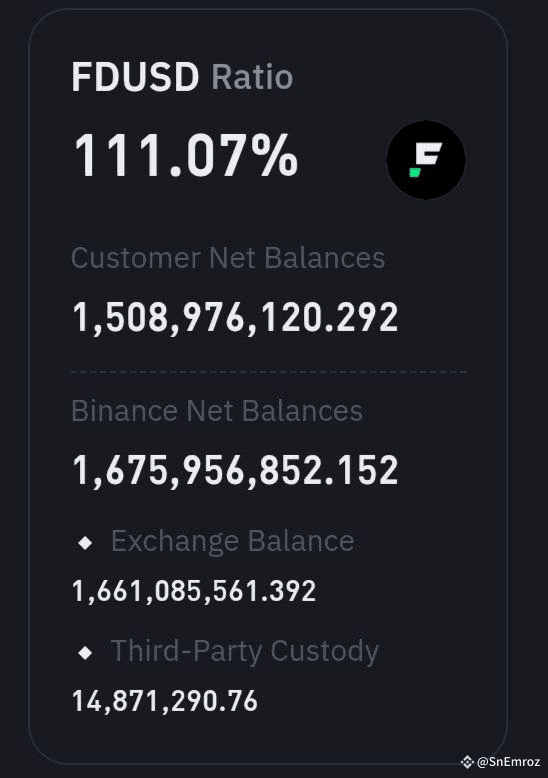Select the 111.07% ratio value
Viewport: 548px width, 778px height.
click(x=186, y=155)
